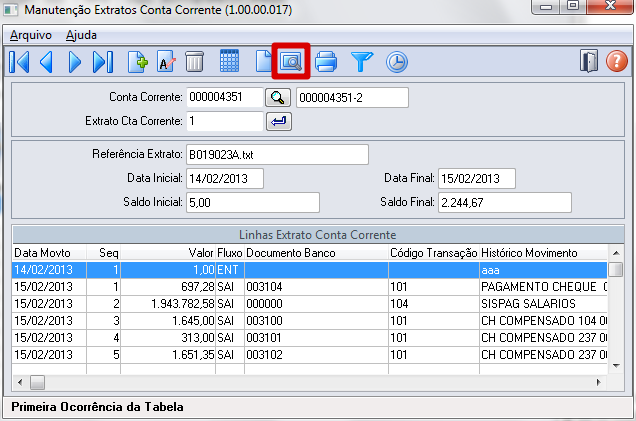Click the Conta Corrente field 000004351
The width and height of the screenshot is (636, 421).
coord(225,97)
